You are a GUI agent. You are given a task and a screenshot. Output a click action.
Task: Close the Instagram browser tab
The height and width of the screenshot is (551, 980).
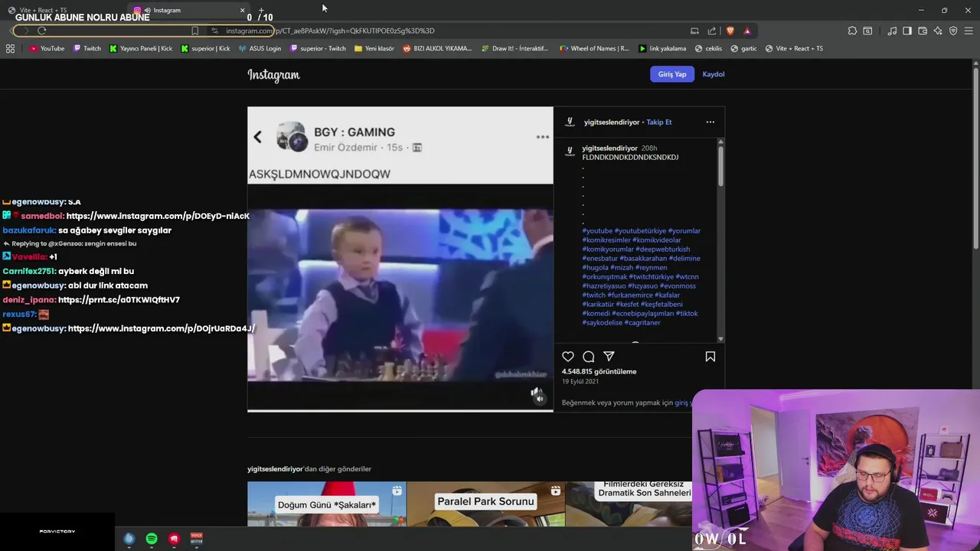click(x=243, y=10)
